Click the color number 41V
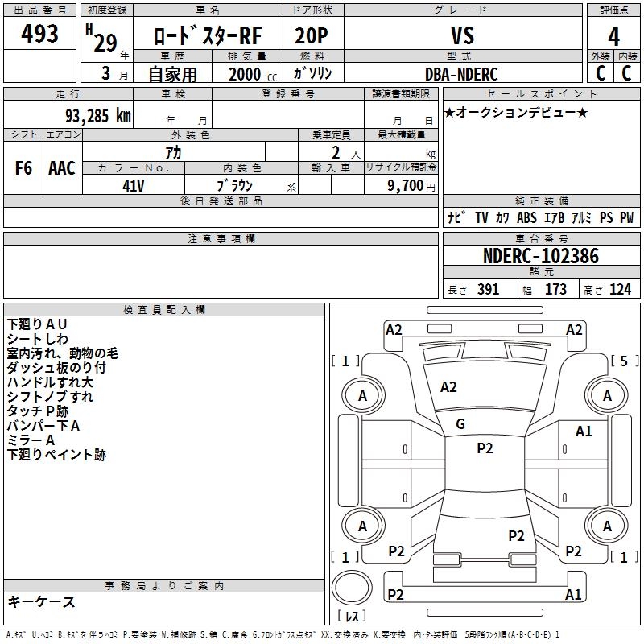The width and height of the screenshot is (644, 644). (x=134, y=184)
